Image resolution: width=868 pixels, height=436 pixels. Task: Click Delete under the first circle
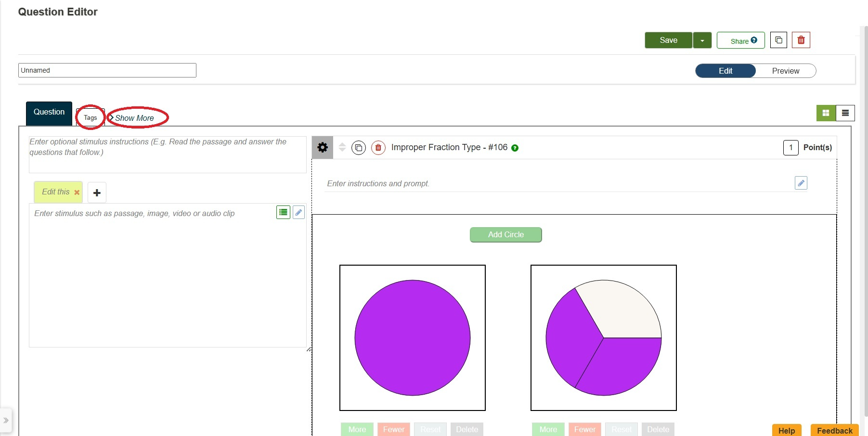coord(467,429)
